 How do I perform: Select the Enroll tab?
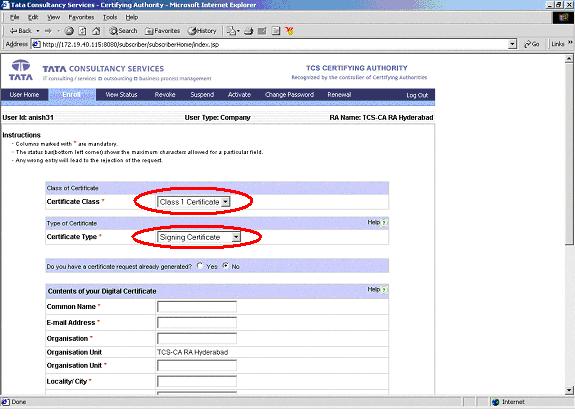[x=72, y=95]
